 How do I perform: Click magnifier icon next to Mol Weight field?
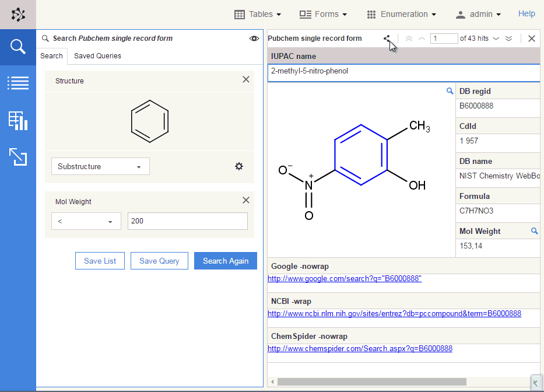pos(534,231)
